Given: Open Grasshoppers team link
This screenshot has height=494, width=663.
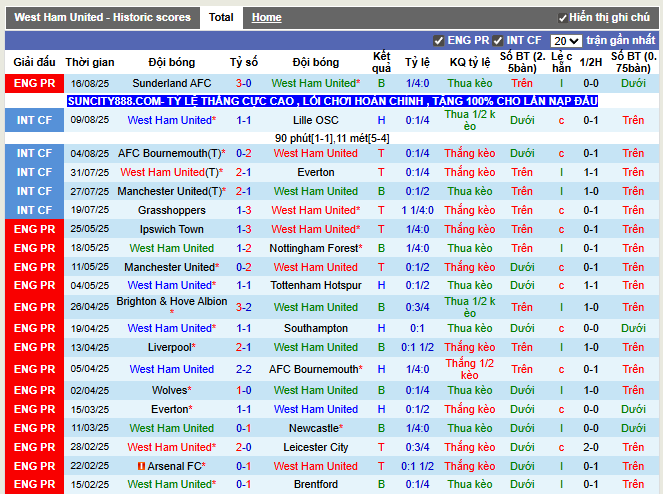Looking at the screenshot, I should click(172, 210).
